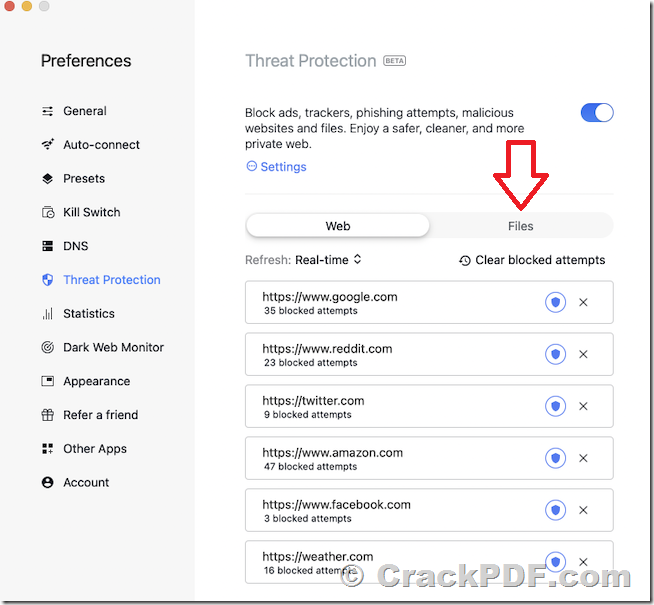Switch to the Files tab

(x=521, y=226)
